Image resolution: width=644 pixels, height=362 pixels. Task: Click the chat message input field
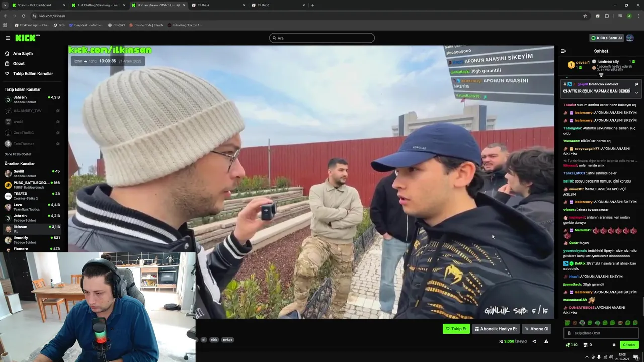coord(601,333)
